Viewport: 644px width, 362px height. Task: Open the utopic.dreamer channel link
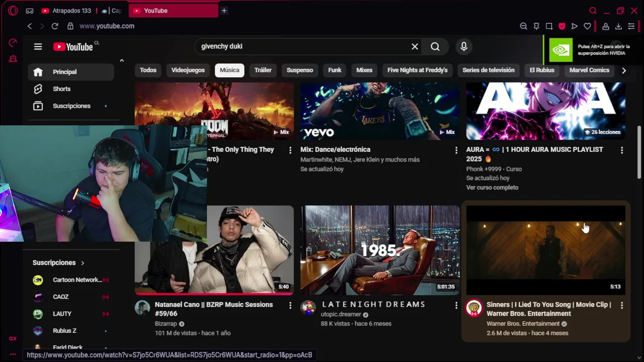[x=341, y=315]
